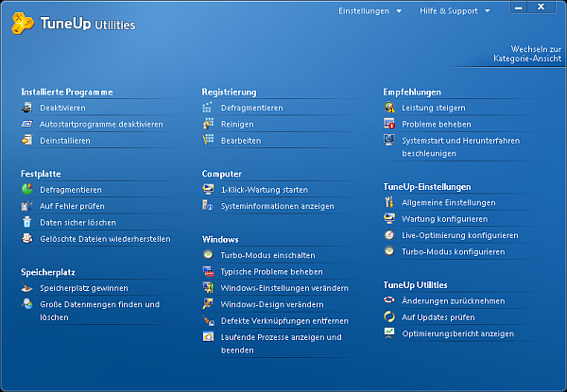This screenshot has width=567, height=392.
Task: Expand the Einstellungen dropdown arrow
Action: tap(399, 11)
